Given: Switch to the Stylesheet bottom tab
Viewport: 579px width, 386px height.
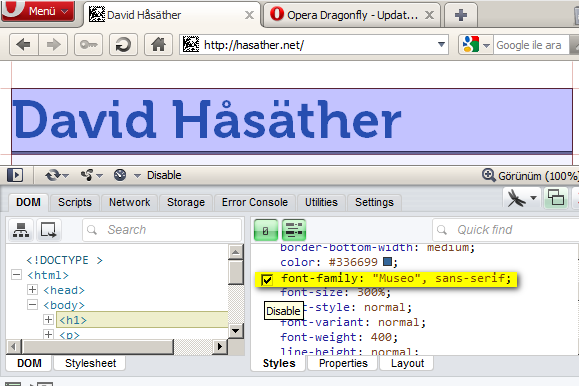Looking at the screenshot, I should click(x=90, y=363).
